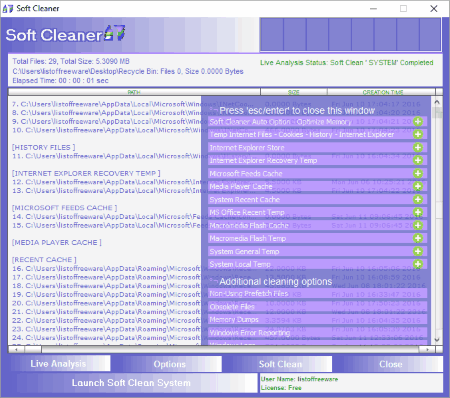
Task: Click the Recycle Bin path status line
Action: (x=128, y=71)
